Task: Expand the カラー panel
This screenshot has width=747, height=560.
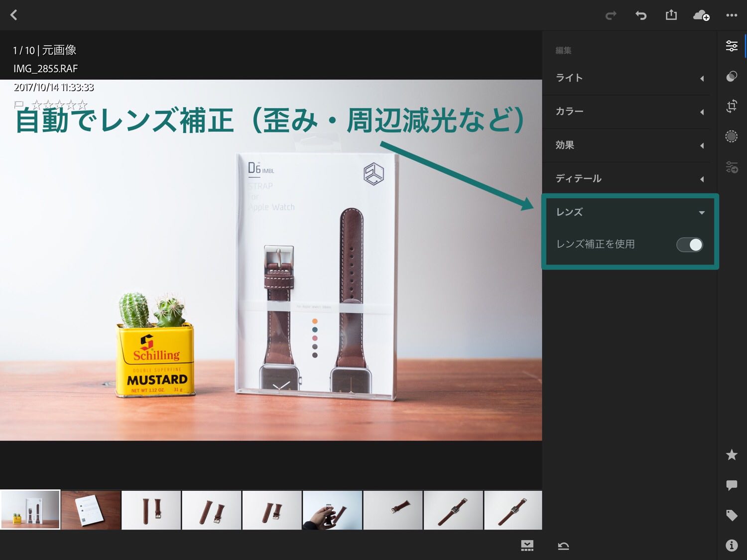Action: click(629, 112)
